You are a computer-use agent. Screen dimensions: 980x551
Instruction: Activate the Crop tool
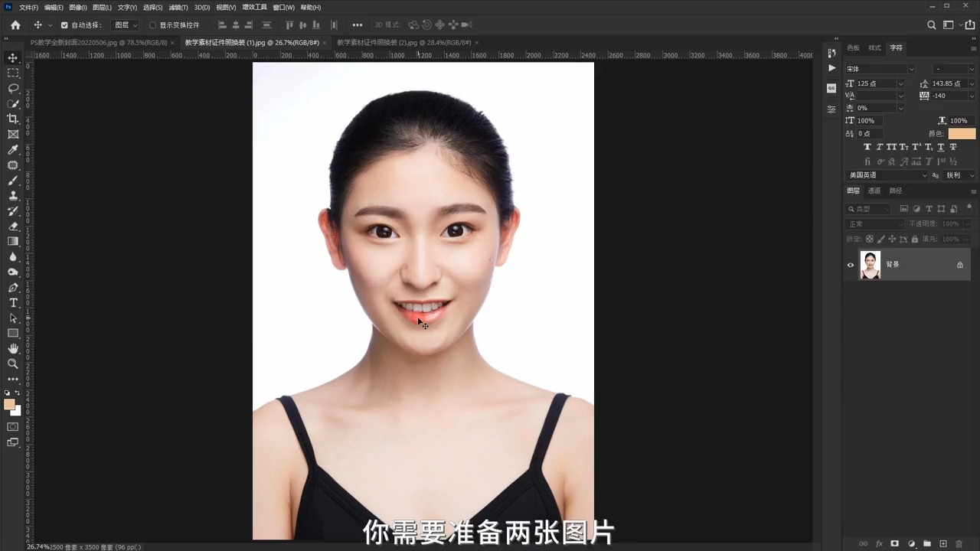[12, 119]
